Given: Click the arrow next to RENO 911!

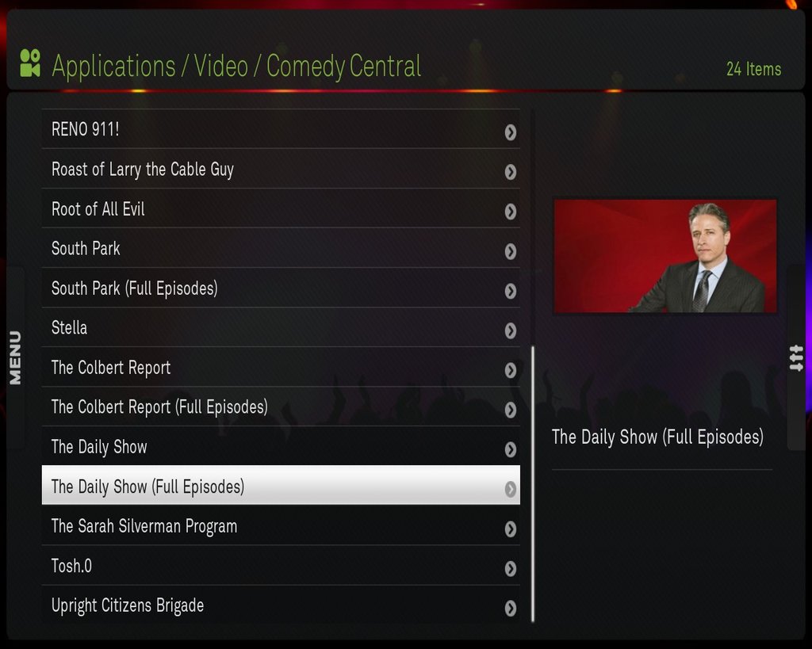Looking at the screenshot, I should click(x=511, y=132).
